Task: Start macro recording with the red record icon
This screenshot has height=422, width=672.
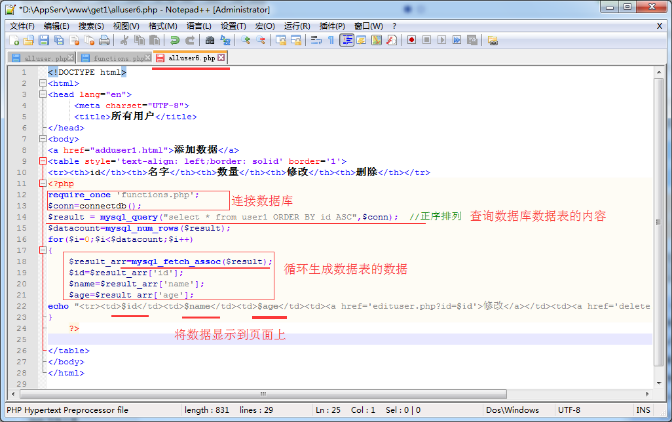Action: pyautogui.click(x=411, y=40)
